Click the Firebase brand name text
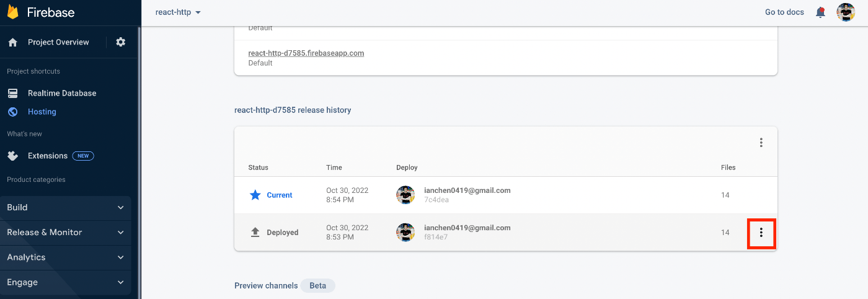 coord(51,12)
